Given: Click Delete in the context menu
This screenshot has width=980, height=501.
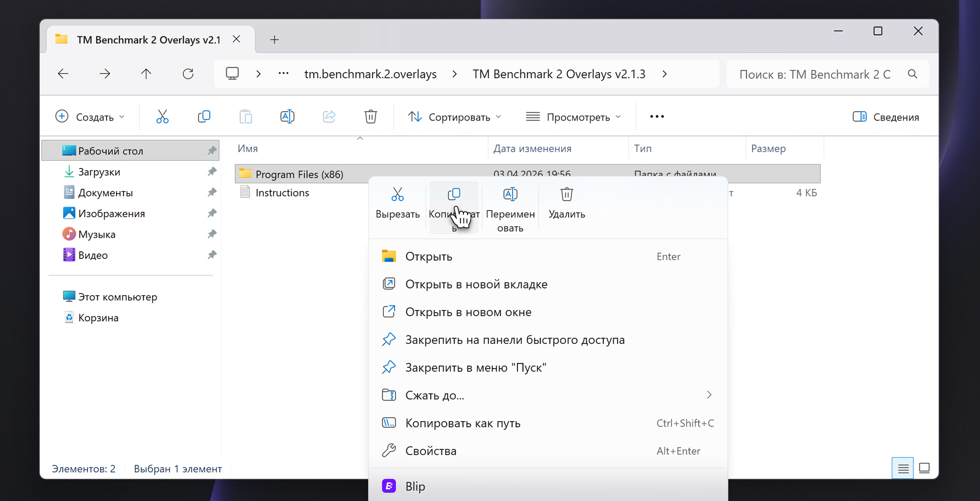Looking at the screenshot, I should (x=567, y=203).
